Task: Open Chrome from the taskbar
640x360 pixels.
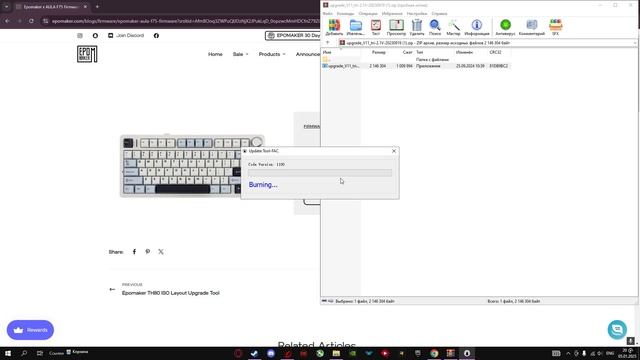Action: click(434, 353)
